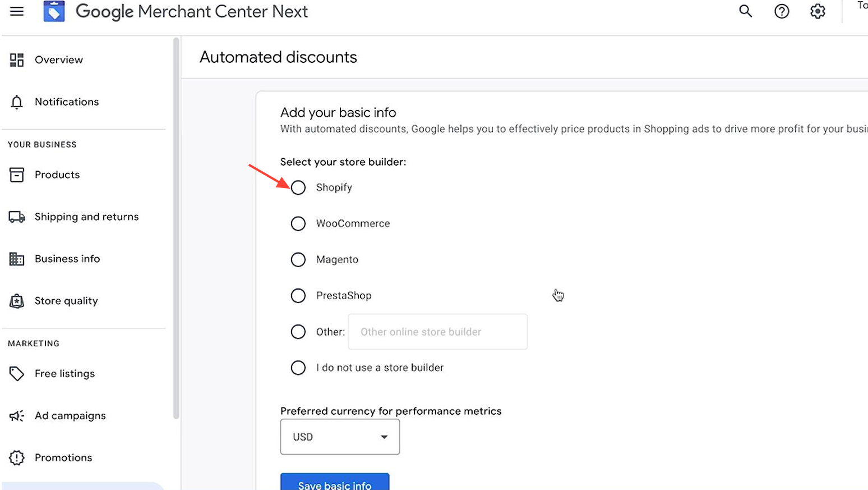Click the Shopify option label
868x490 pixels.
(334, 187)
